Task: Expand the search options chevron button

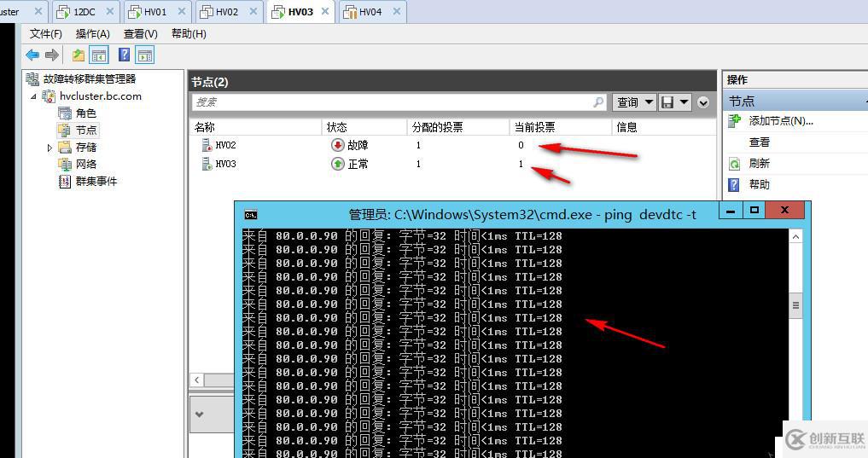Action: click(703, 102)
